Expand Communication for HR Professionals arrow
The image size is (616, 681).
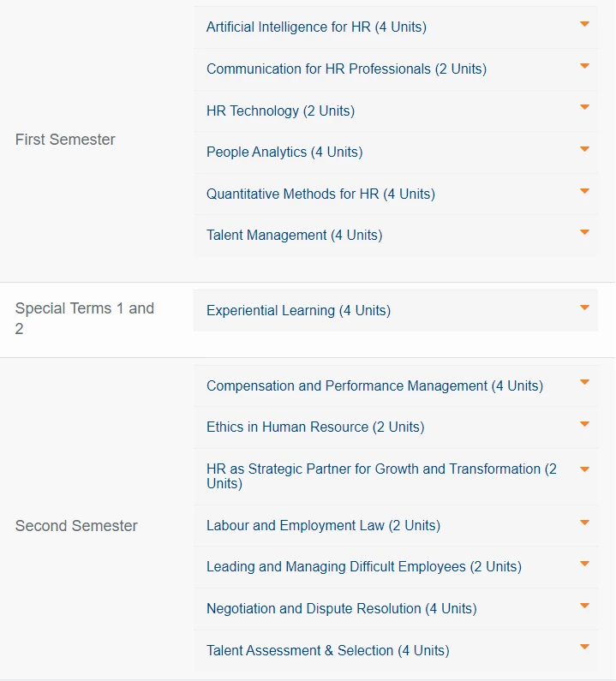coord(584,66)
